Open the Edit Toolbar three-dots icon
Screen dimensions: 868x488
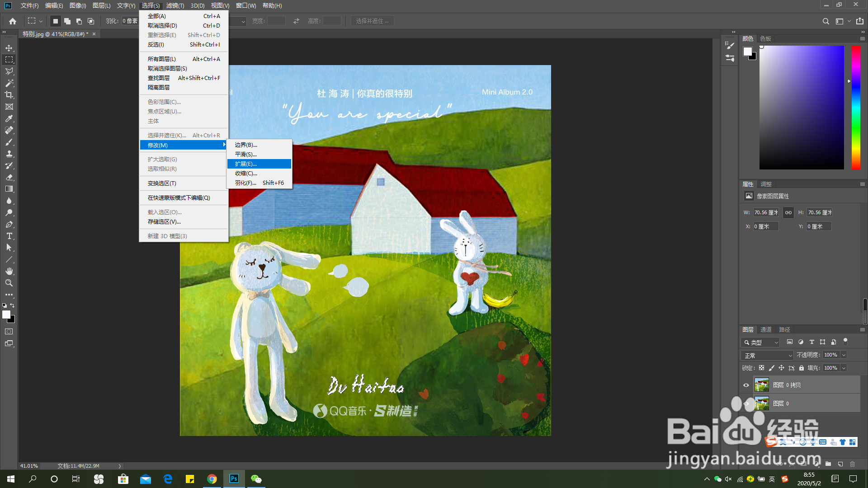(x=9, y=295)
